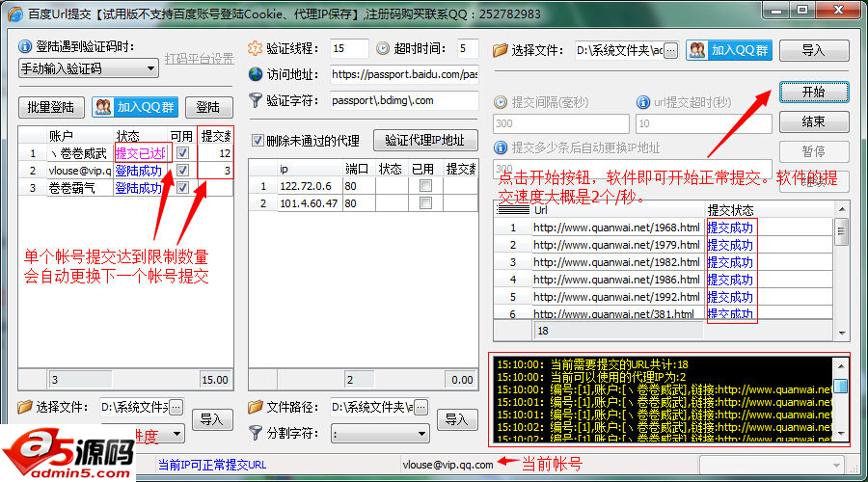Screen dimensions: 868x482
Task: Click the globe icon beside 访问地址
Action: point(256,74)
